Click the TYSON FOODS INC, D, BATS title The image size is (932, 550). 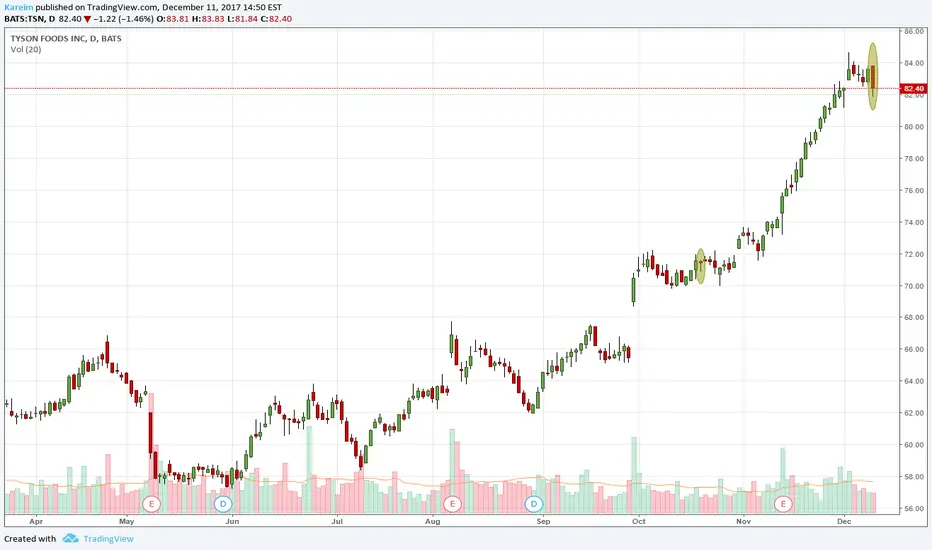click(x=66, y=38)
